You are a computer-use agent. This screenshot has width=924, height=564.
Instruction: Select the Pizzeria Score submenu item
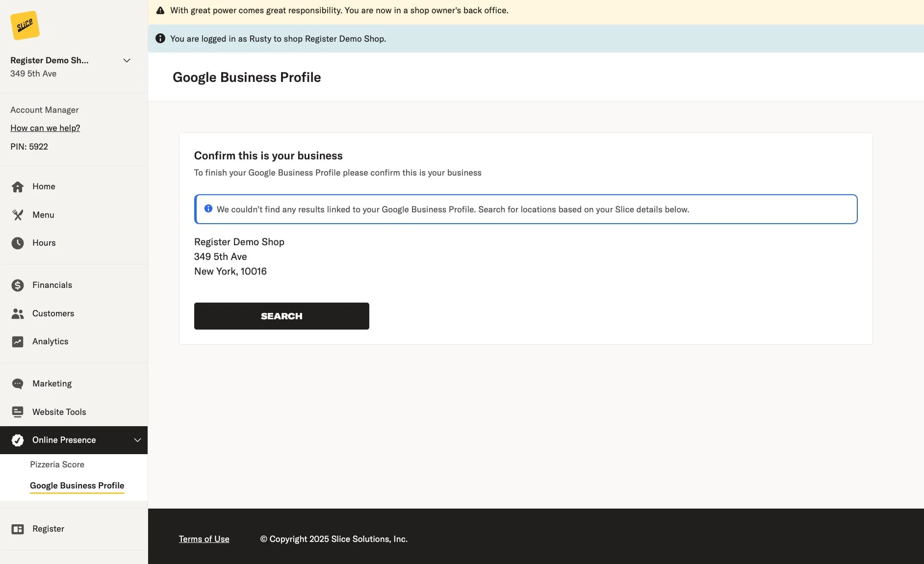[57, 464]
